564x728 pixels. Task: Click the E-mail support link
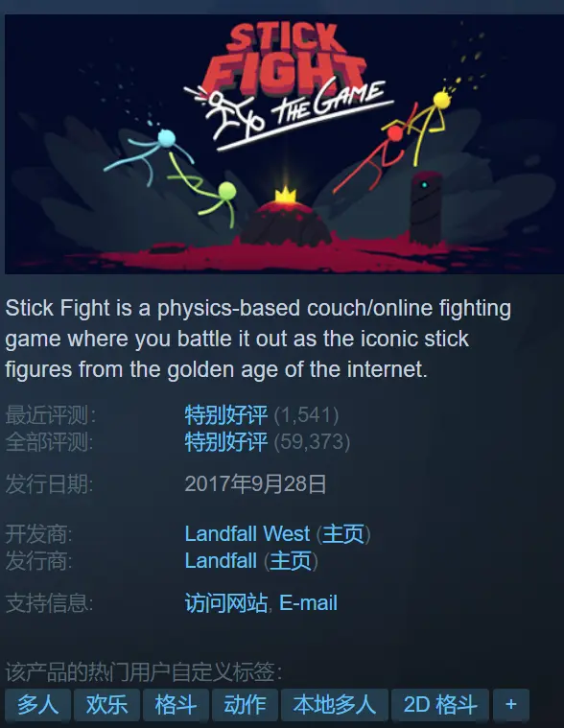(x=308, y=603)
